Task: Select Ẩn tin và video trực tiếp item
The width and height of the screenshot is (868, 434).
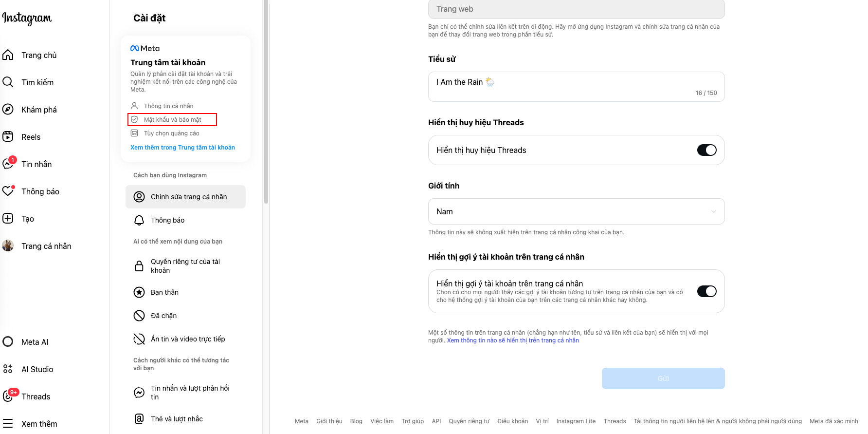Action: [185, 339]
